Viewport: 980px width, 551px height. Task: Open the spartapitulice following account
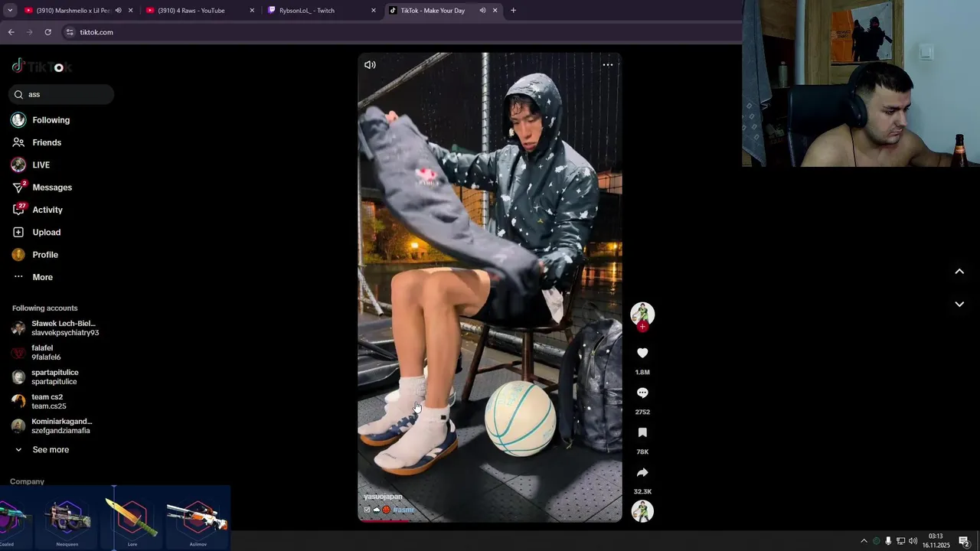click(54, 377)
